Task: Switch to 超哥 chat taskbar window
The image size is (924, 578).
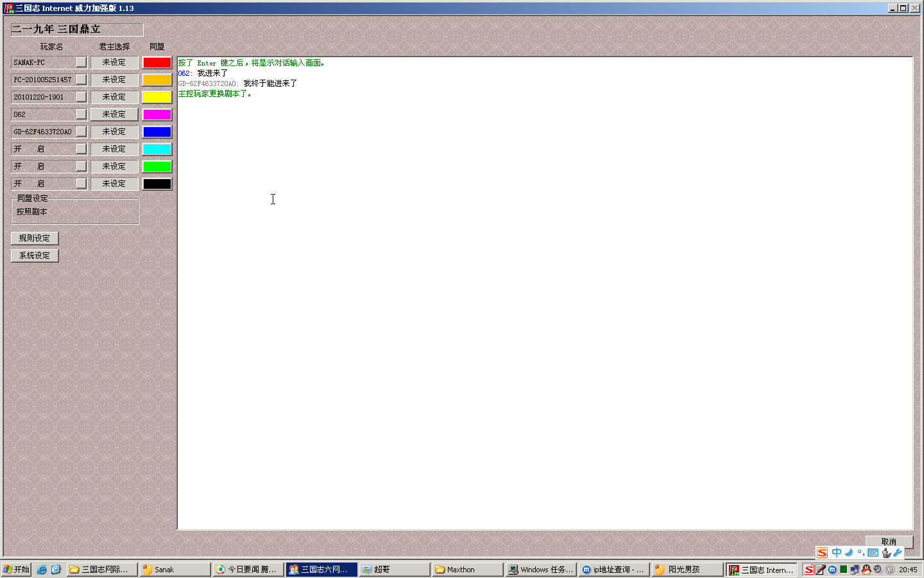Action: click(395, 570)
